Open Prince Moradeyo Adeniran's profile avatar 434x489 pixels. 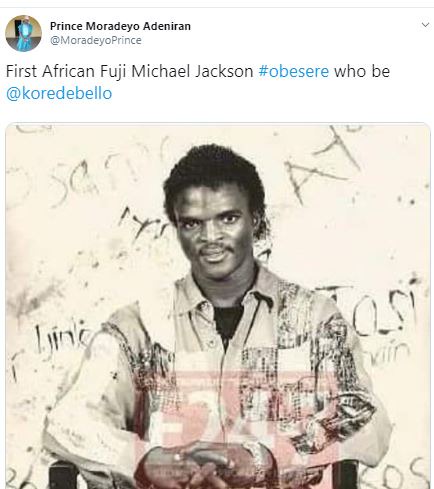[x=23, y=33]
